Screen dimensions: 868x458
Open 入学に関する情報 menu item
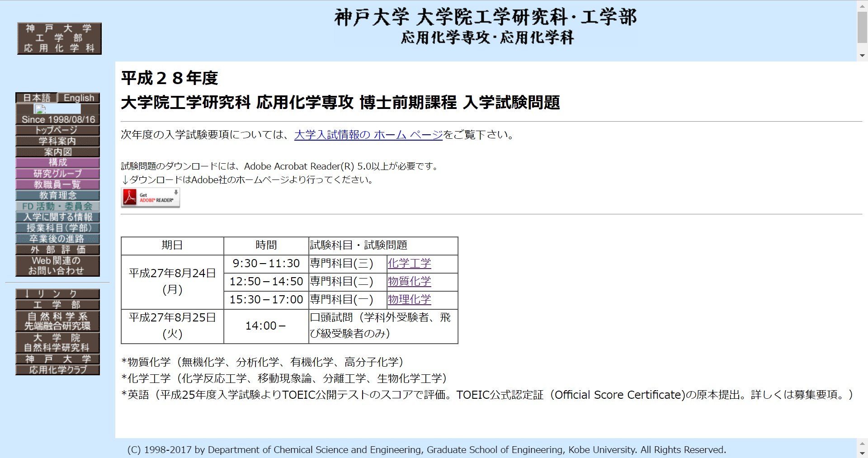[57, 217]
